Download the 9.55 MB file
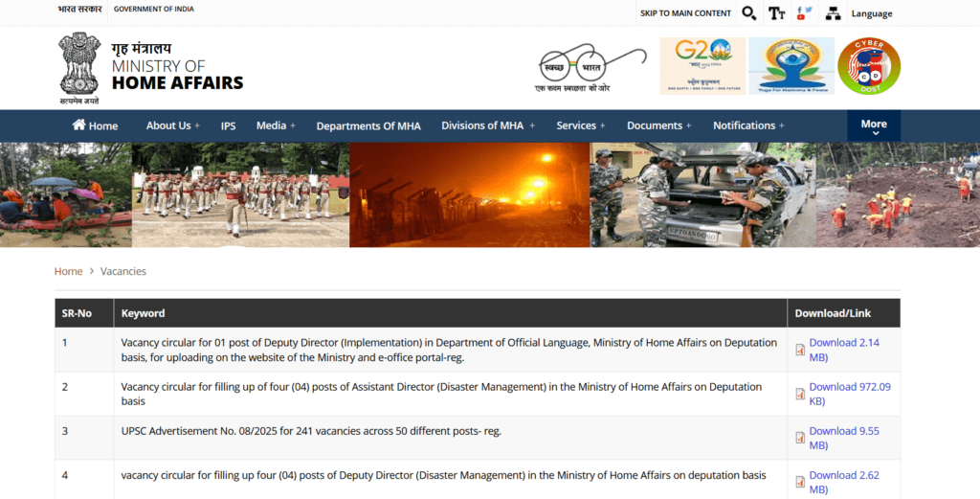The width and height of the screenshot is (980, 499). 844,438
